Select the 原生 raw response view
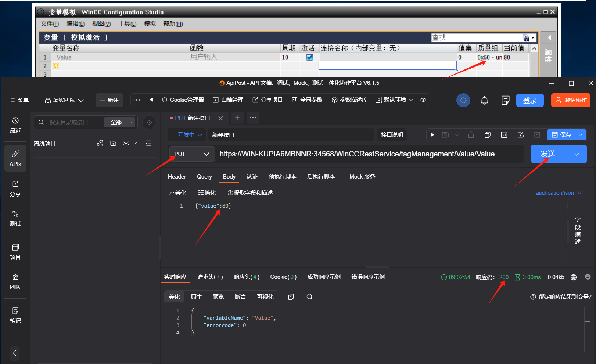596x364 pixels. click(x=196, y=297)
